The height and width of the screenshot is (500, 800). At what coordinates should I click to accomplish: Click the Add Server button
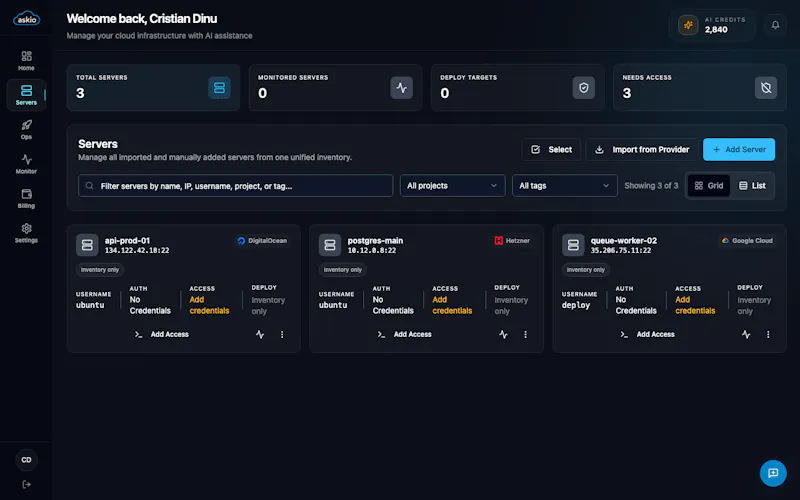point(739,149)
